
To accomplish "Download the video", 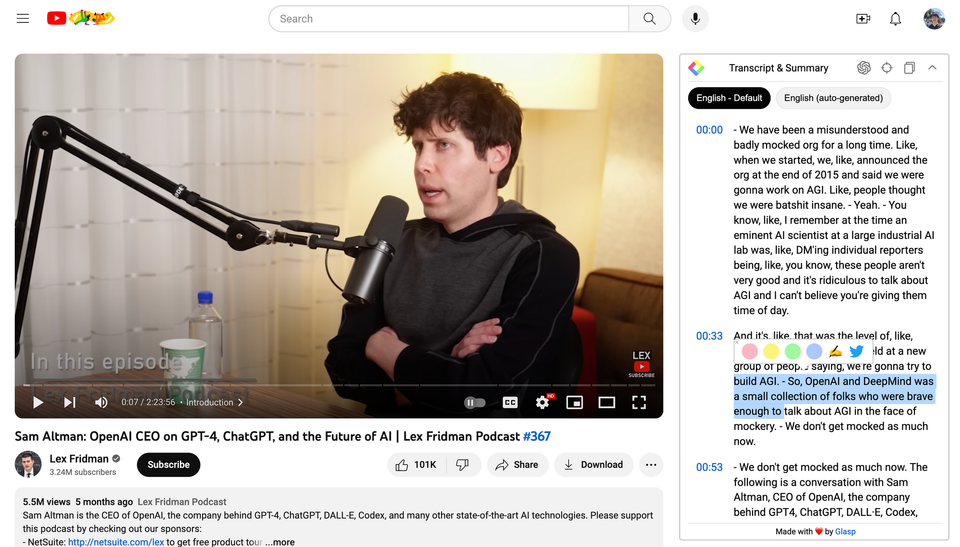I will [593, 465].
